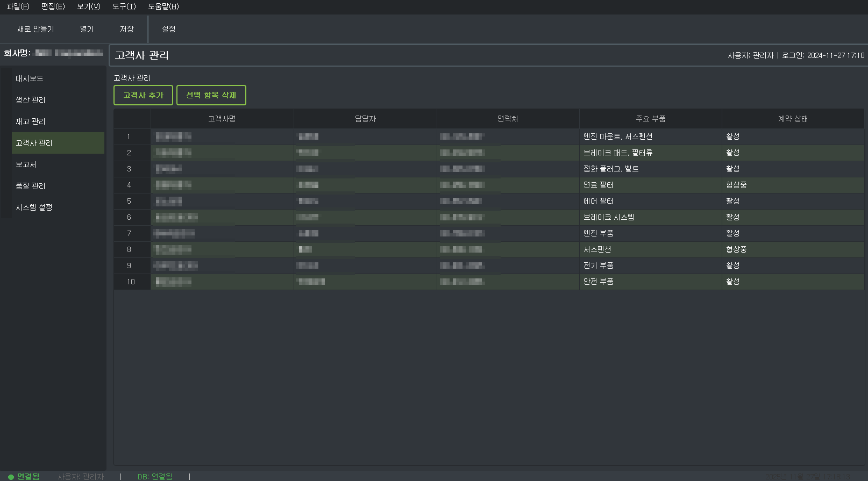Screen dimensions: 868x481
Task: Select 생산 관리 in the sidebar
Action: pos(31,100)
